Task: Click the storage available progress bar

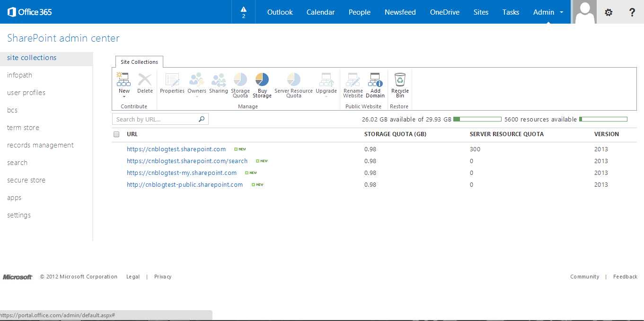Action: pyautogui.click(x=477, y=119)
